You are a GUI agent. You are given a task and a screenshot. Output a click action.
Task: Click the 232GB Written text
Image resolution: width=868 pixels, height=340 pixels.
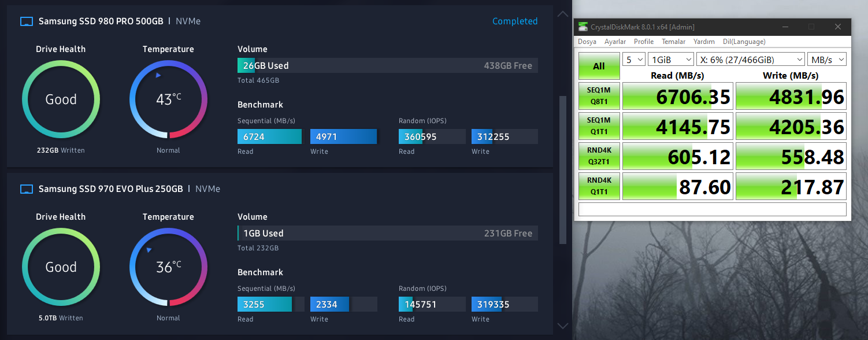point(61,150)
